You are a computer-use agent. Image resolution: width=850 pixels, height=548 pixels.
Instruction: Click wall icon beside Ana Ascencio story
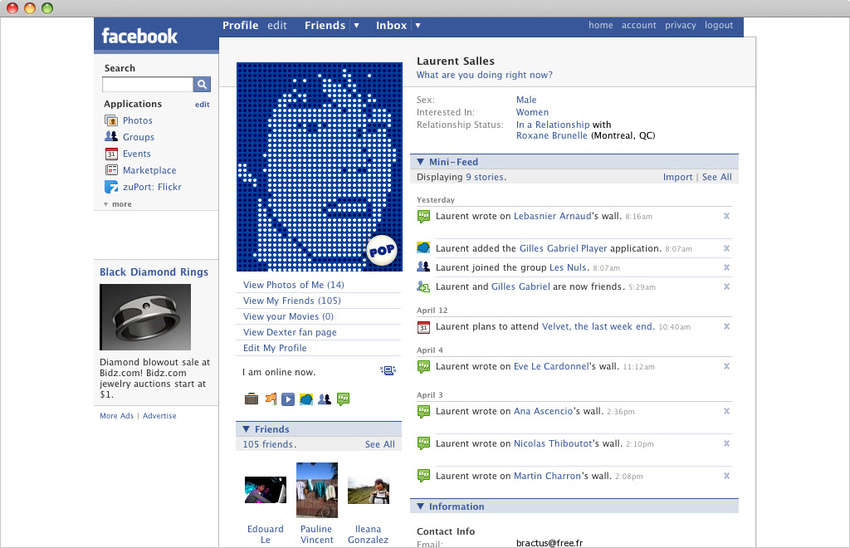(423, 411)
